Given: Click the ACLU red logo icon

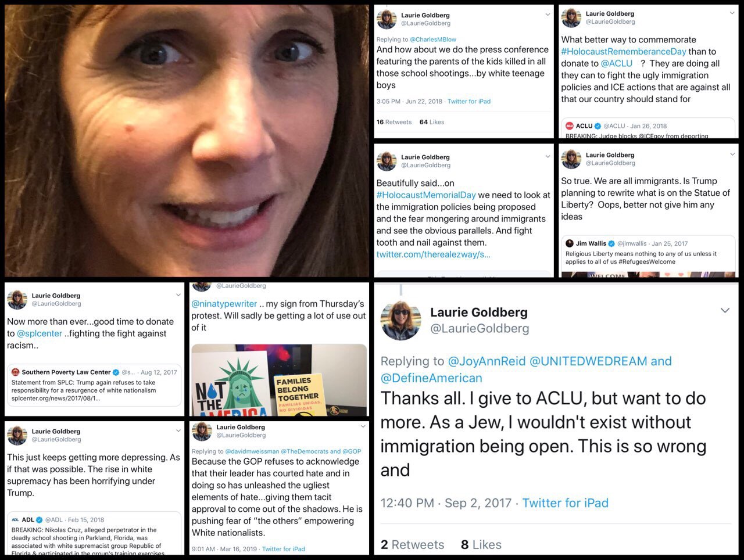Looking at the screenshot, I should 570,125.
